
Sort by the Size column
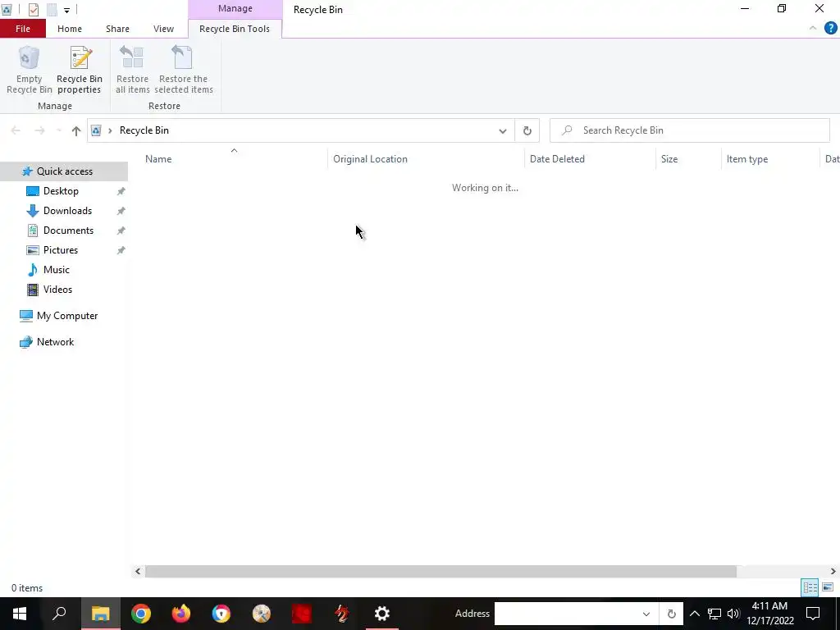point(669,159)
